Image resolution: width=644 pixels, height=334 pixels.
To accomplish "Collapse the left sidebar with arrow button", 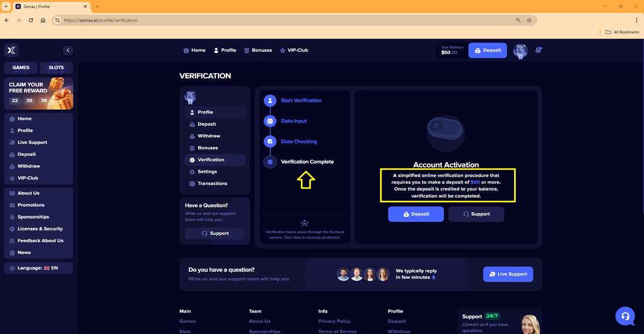I will 68,50.
